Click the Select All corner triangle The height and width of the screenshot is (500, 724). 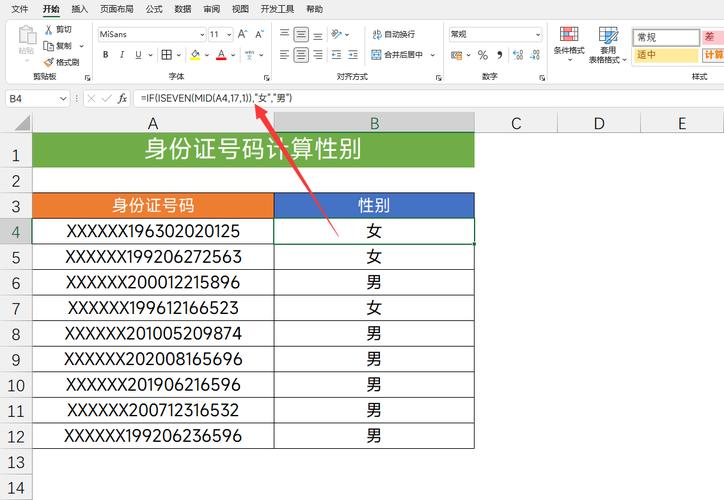coord(23,123)
